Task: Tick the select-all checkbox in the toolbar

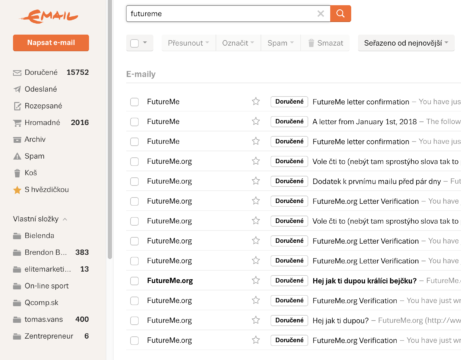Action: click(135, 43)
